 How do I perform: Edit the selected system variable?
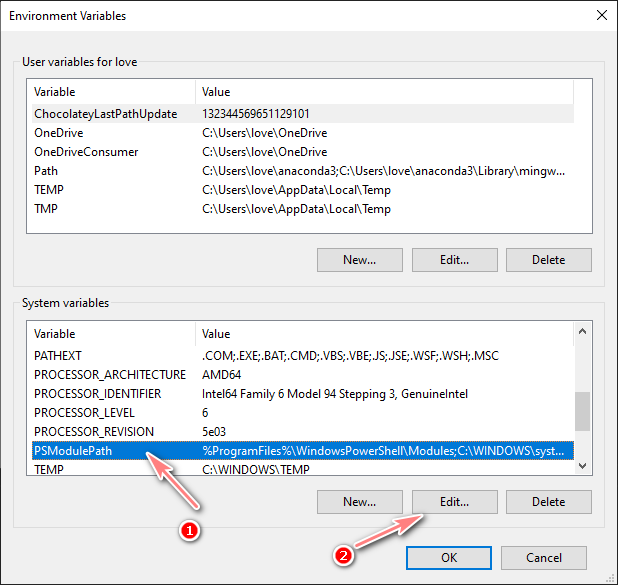454,501
